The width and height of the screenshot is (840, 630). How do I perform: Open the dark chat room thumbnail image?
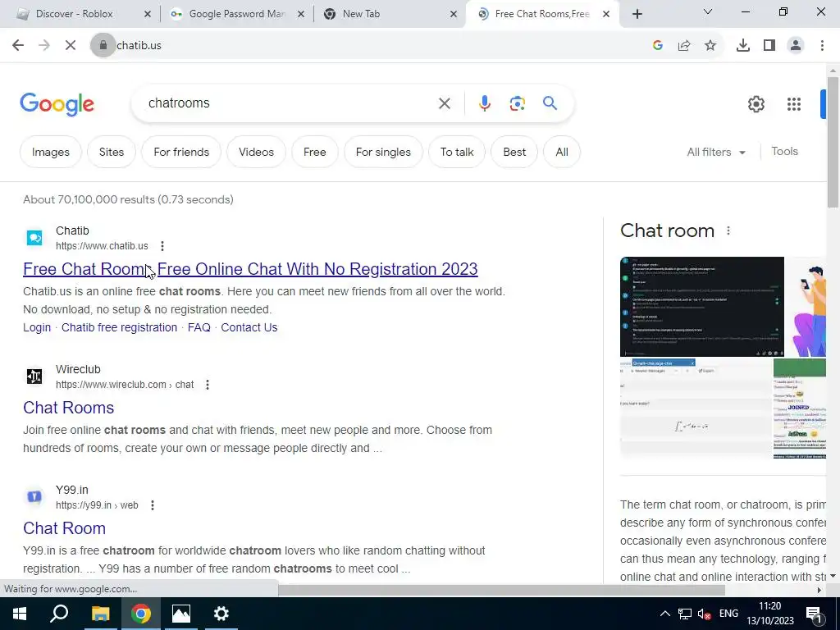pos(702,307)
